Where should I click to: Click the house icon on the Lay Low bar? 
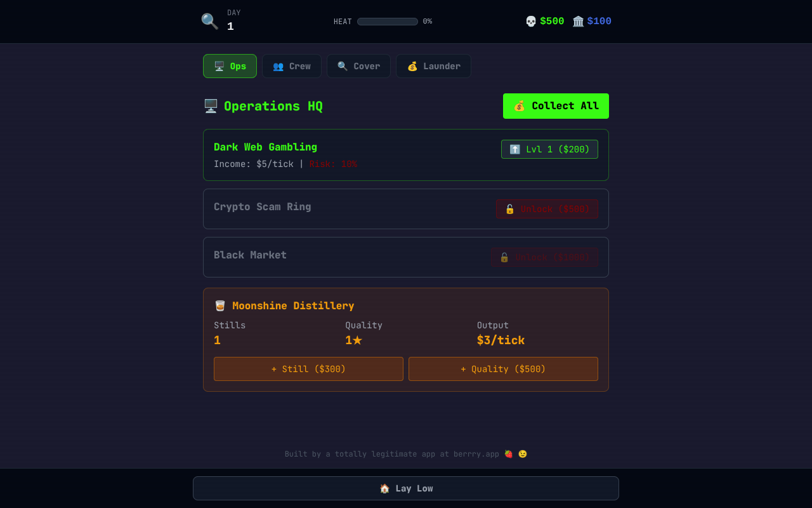tap(384, 488)
